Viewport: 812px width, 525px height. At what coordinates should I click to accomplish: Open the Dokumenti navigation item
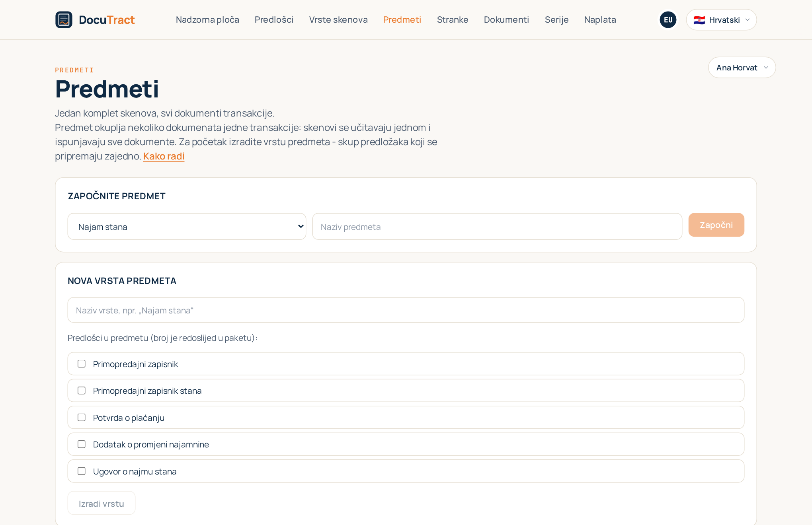506,19
